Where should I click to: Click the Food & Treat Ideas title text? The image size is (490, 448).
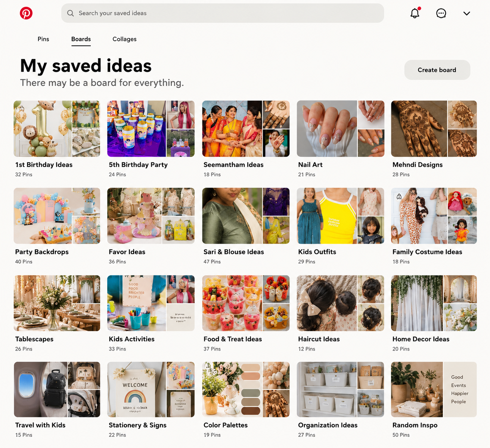coord(233,339)
